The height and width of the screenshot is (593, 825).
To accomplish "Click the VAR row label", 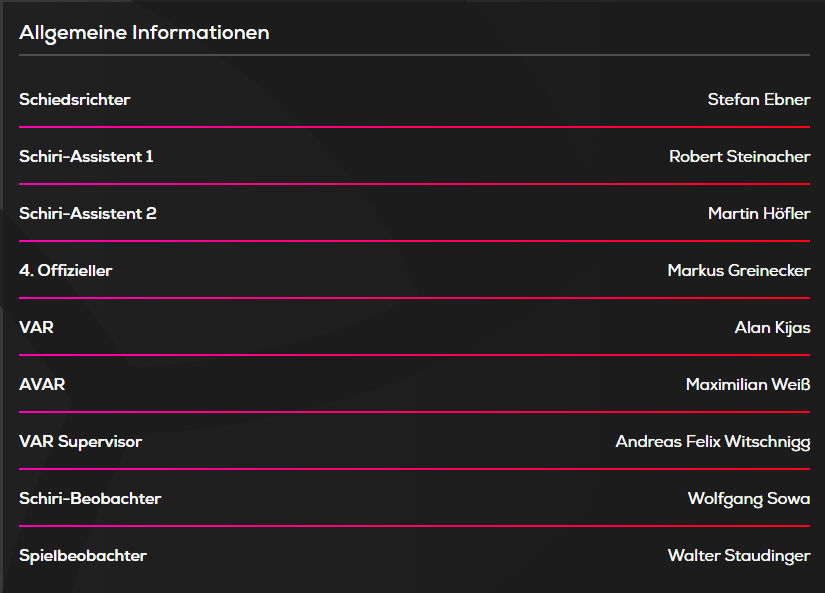I will click(36, 328).
